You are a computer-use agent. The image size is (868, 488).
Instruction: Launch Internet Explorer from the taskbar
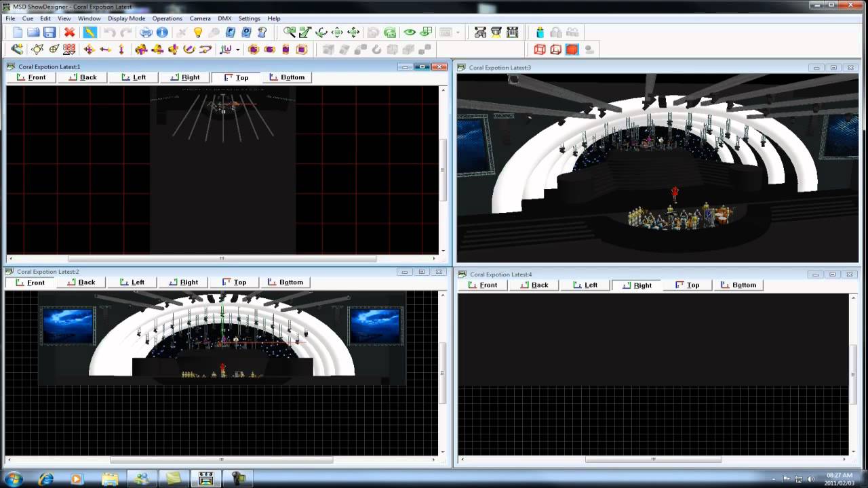click(x=46, y=479)
